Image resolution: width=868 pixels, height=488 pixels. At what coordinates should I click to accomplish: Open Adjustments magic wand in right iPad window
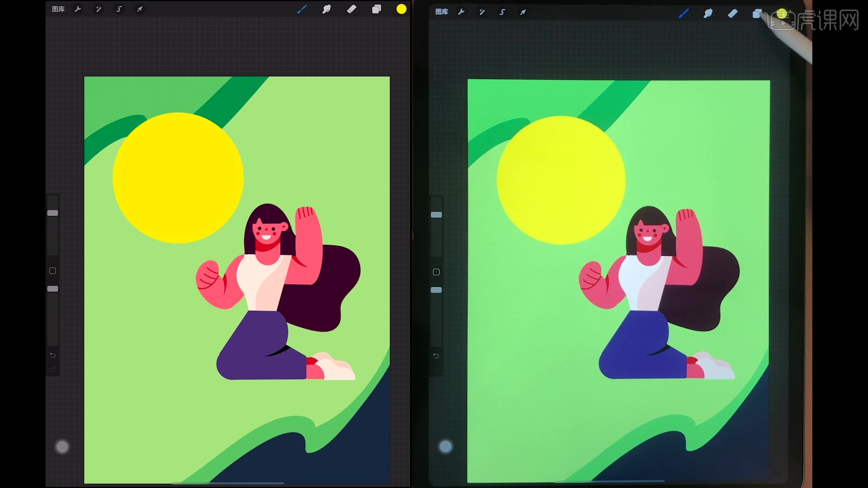click(482, 12)
